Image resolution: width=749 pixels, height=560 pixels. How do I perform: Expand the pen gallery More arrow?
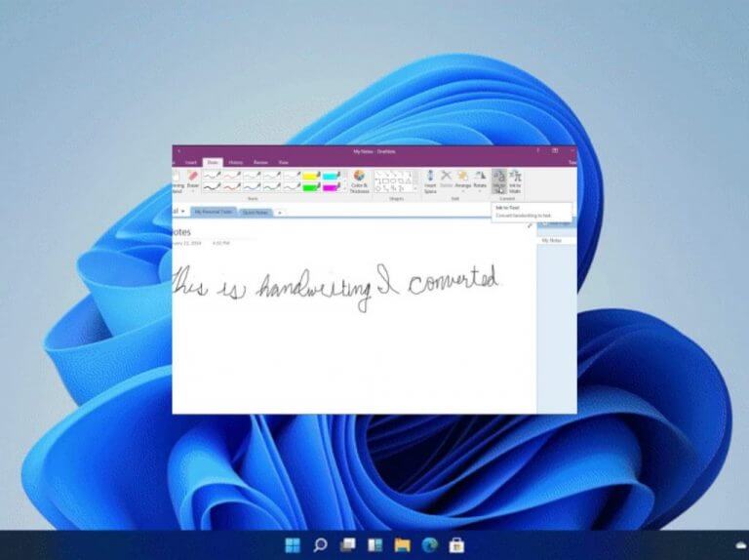(x=344, y=189)
